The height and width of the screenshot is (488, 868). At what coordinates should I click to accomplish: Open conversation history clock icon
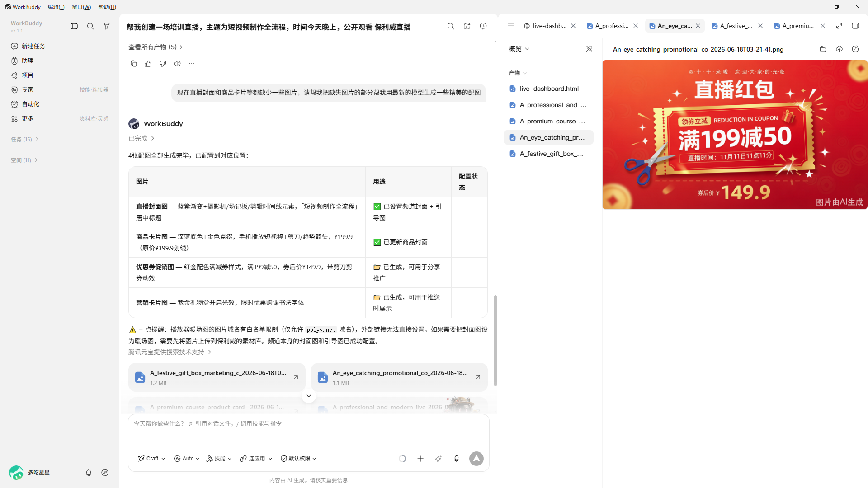click(x=483, y=26)
